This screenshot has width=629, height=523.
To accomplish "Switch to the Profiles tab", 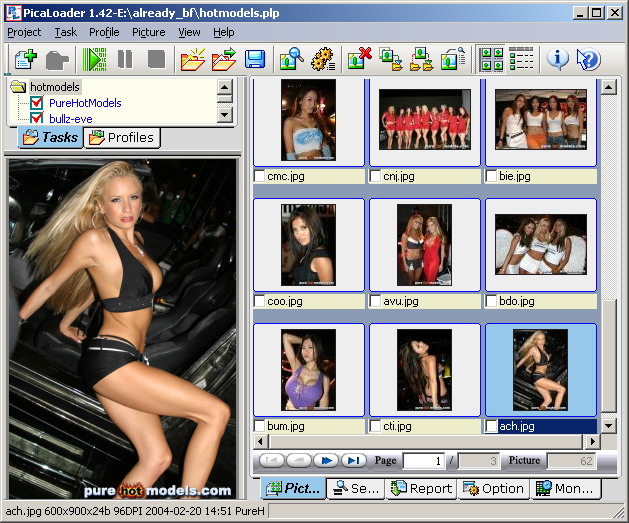I will pyautogui.click(x=121, y=137).
